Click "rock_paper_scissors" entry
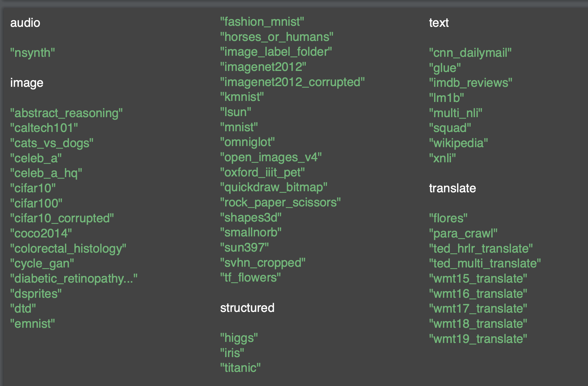 tap(281, 203)
